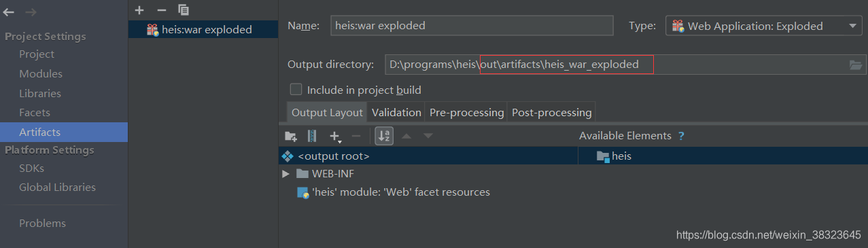Browse output directory with folder icon
The image size is (868, 248).
(856, 65)
